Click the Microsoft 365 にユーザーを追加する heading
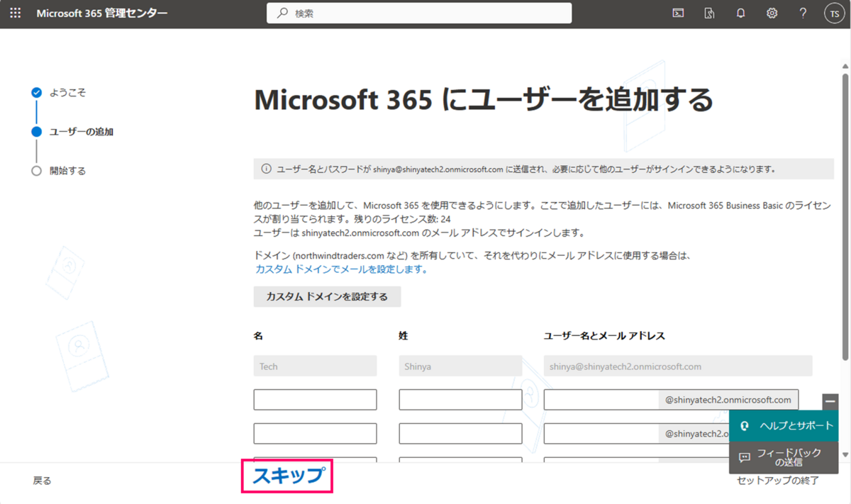Viewport: 851px width, 504px height. pyautogui.click(x=483, y=100)
